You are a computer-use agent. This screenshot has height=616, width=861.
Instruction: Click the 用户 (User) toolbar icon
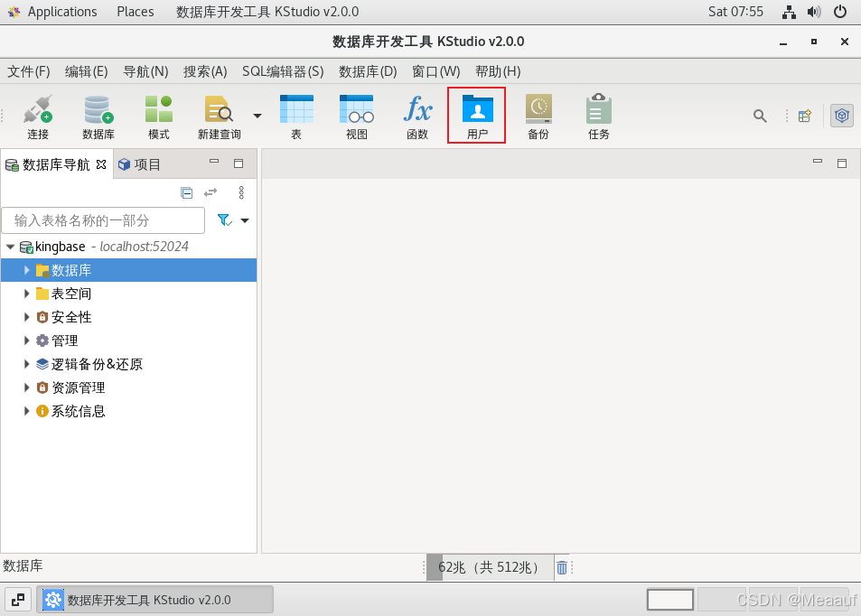(x=477, y=116)
